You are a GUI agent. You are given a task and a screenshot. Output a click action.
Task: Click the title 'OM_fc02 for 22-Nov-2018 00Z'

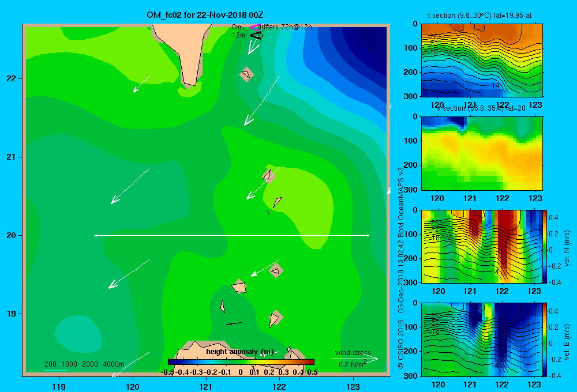pyautogui.click(x=205, y=15)
